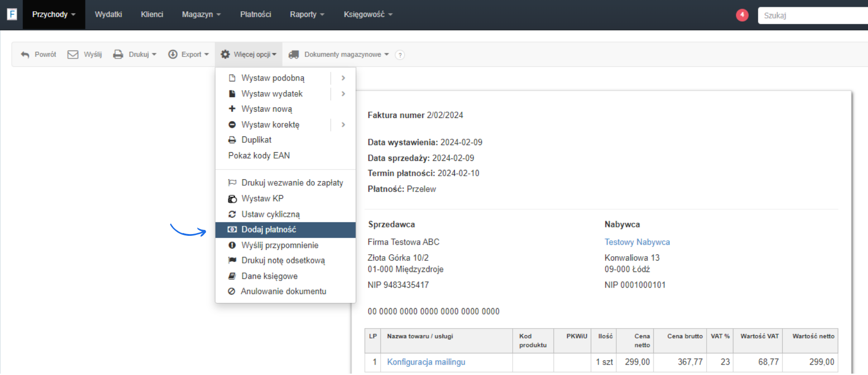Open the Magazyn menu in navbar
868x375 pixels.
point(201,14)
